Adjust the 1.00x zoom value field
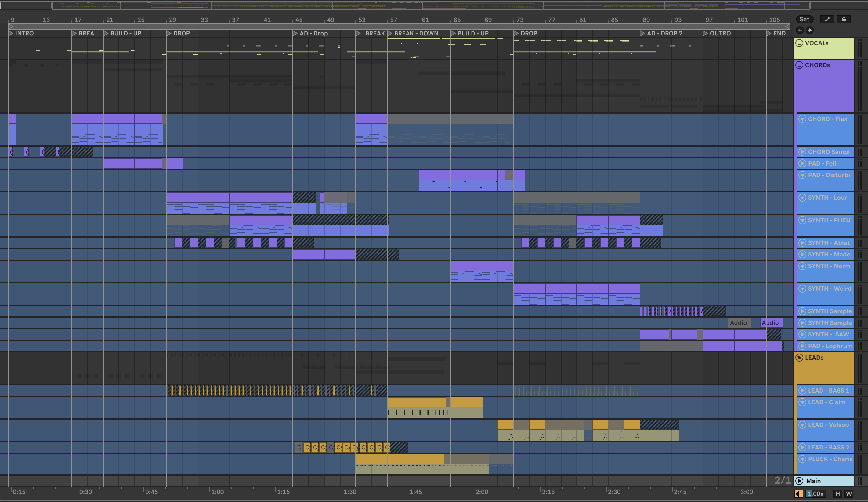 point(815,494)
